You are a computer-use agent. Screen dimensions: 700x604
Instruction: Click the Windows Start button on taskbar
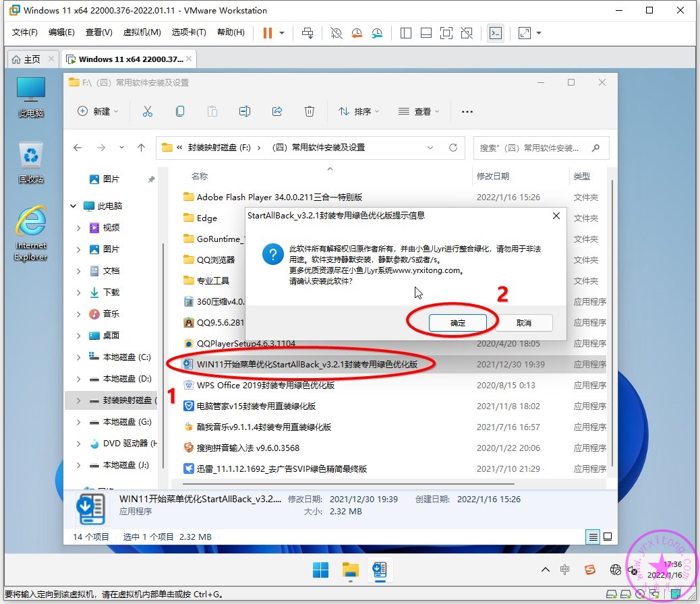(x=320, y=570)
